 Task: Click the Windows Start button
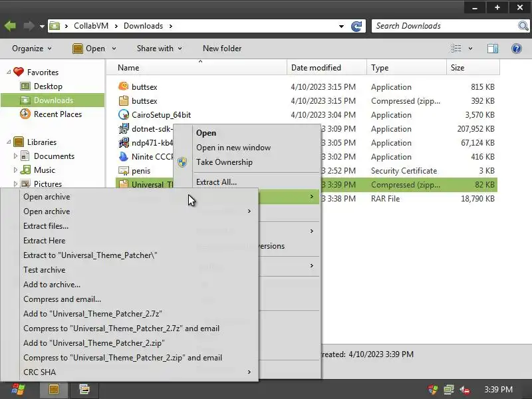coord(18,389)
